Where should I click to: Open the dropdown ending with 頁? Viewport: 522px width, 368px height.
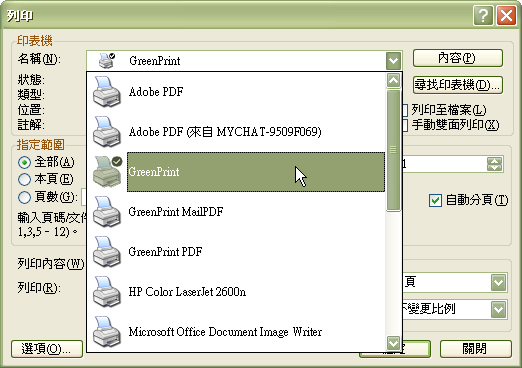(x=498, y=283)
